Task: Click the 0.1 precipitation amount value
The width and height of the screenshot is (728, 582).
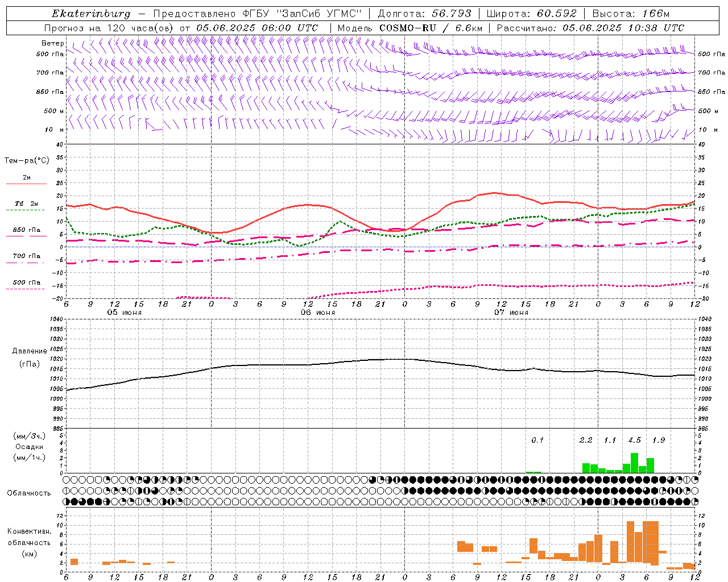Action: point(537,440)
